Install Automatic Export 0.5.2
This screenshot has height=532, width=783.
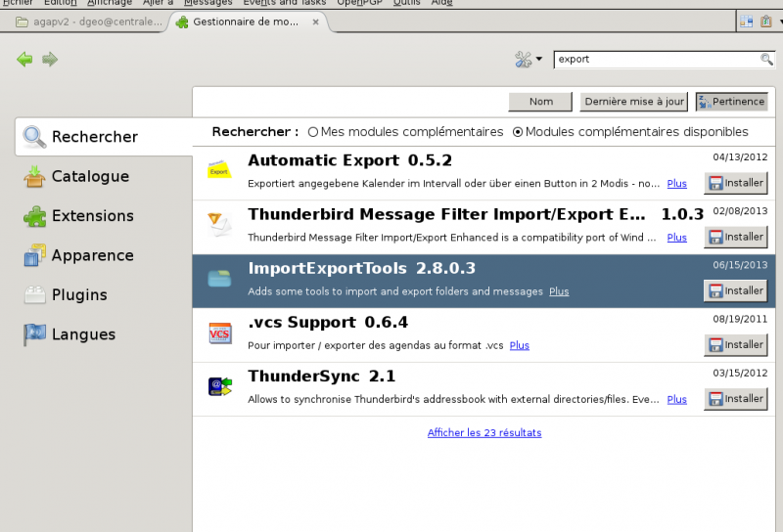736,183
